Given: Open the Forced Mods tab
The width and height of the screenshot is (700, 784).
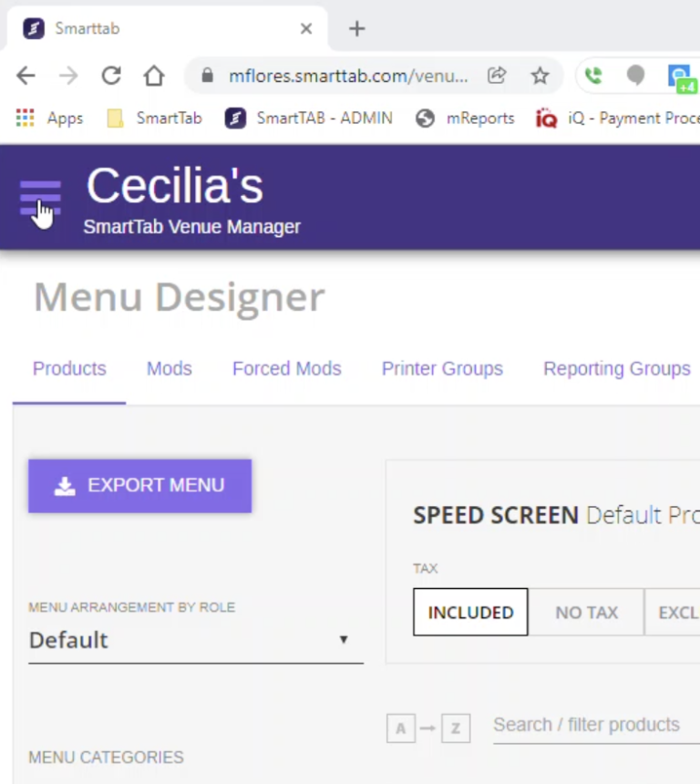Looking at the screenshot, I should (x=286, y=369).
